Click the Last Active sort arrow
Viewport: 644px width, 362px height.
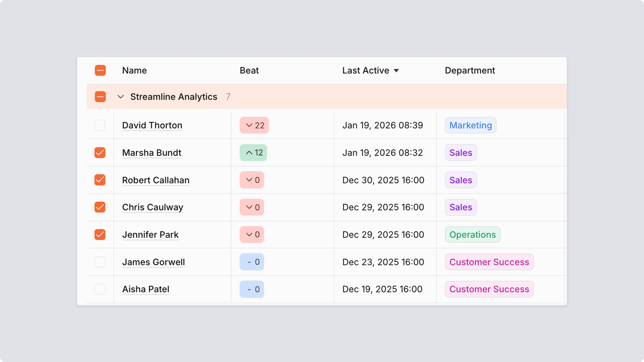[396, 71]
